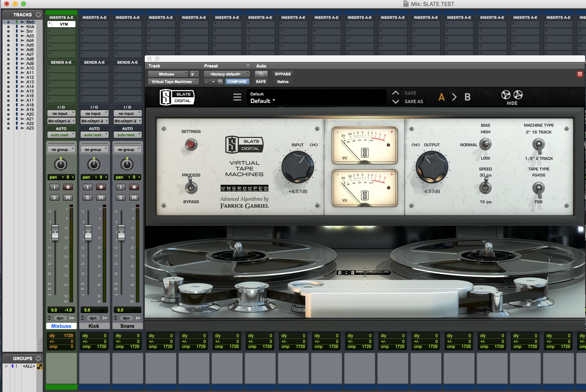The image size is (586, 392).
Task: Go to next preset with down chevron
Action: 395,101
